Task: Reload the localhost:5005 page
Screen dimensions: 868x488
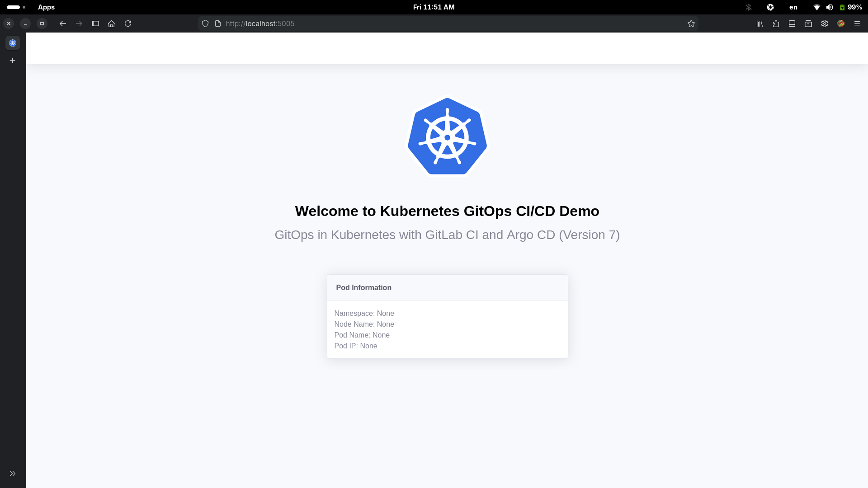Action: 128,23
